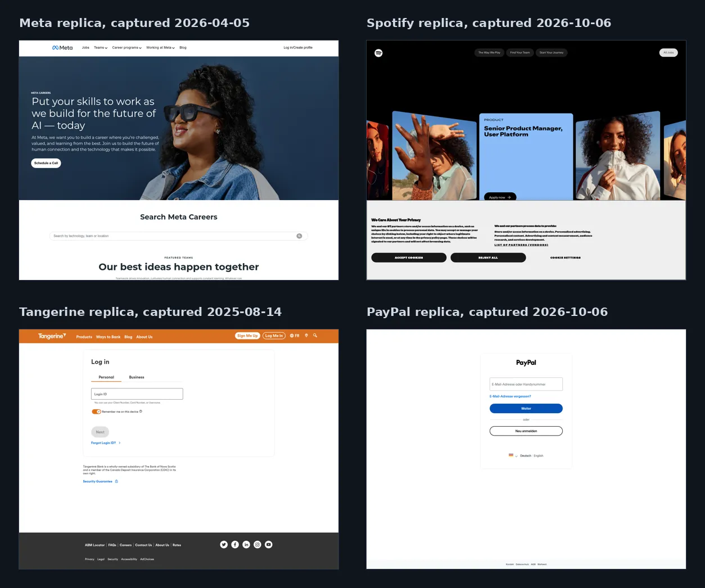
Task: Click the Meta logo in Meta replica
Action: coord(62,48)
